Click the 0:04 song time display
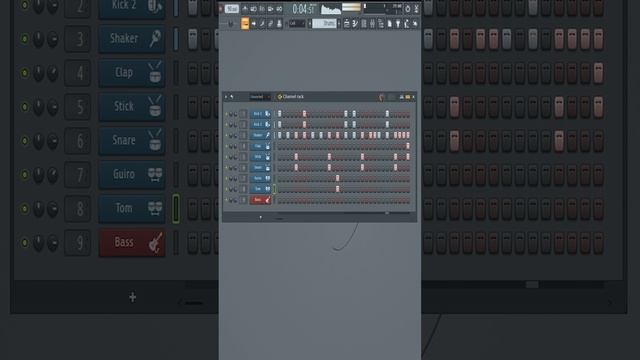Screen dimensions: 640x360 [x=304, y=9]
